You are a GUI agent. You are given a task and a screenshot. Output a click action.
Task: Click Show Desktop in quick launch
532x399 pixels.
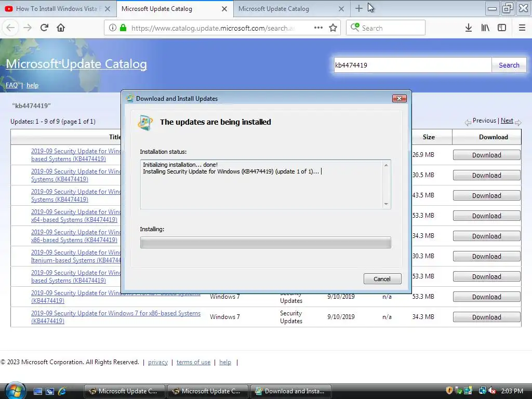(x=37, y=391)
